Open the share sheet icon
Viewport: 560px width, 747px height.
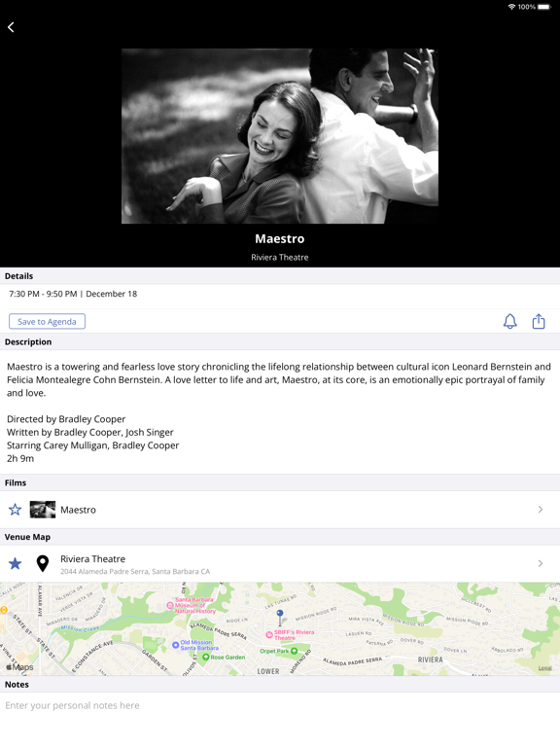click(x=539, y=322)
